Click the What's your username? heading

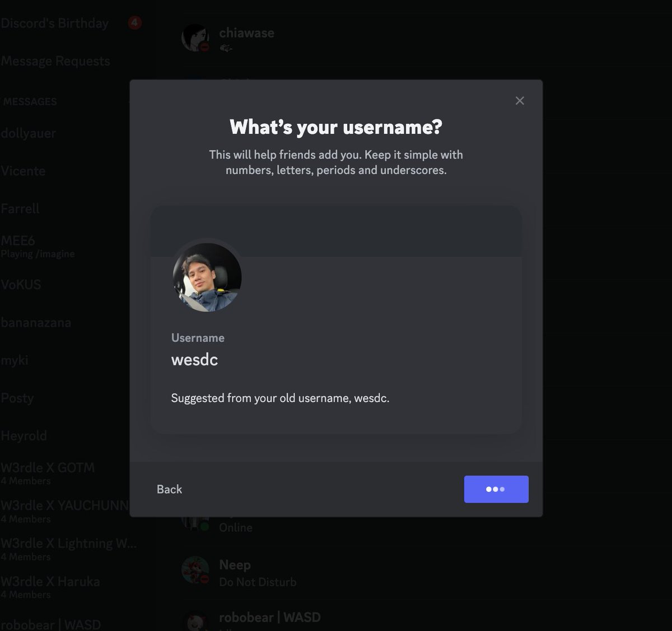[x=336, y=127]
